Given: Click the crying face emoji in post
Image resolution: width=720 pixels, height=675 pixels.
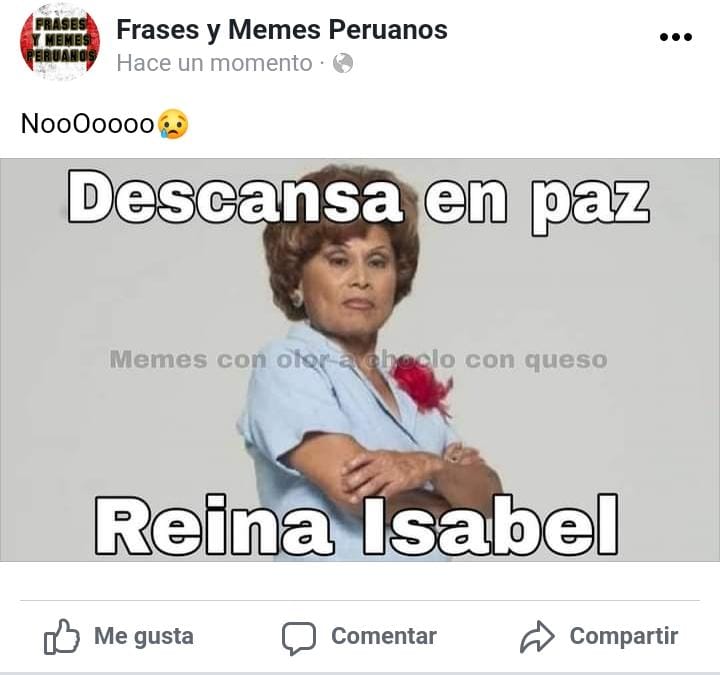Looking at the screenshot, I should (173, 124).
